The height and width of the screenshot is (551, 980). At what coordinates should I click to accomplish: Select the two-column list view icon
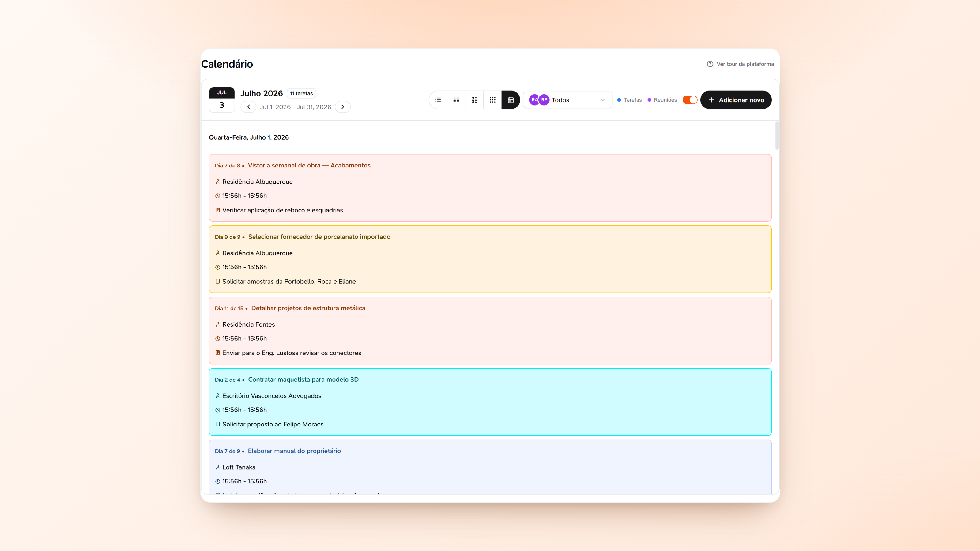(x=456, y=99)
